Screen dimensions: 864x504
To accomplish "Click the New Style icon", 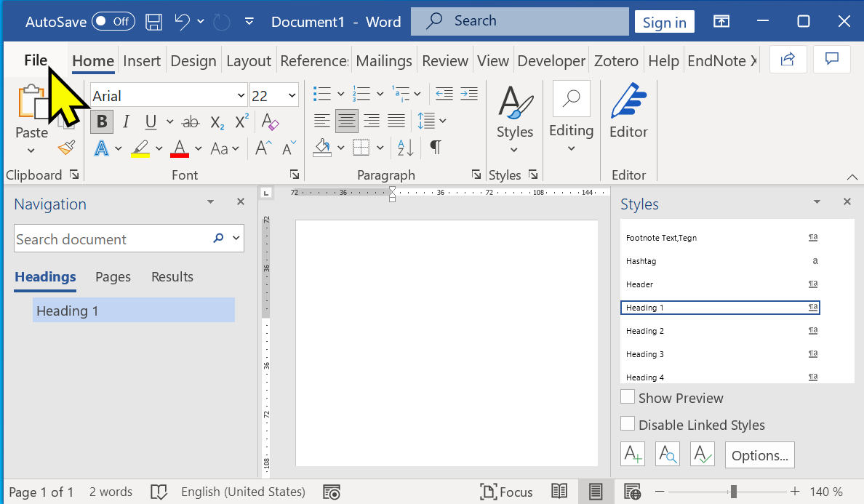I will [633, 455].
